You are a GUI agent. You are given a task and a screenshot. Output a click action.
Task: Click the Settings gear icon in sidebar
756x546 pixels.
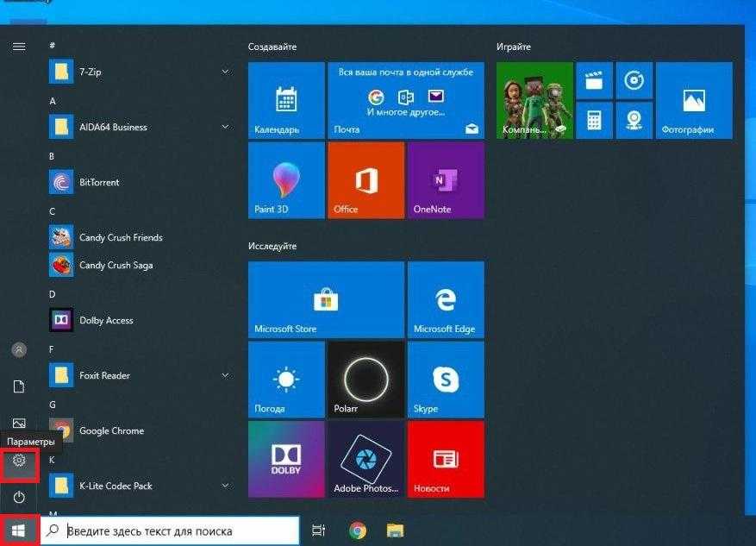19,461
